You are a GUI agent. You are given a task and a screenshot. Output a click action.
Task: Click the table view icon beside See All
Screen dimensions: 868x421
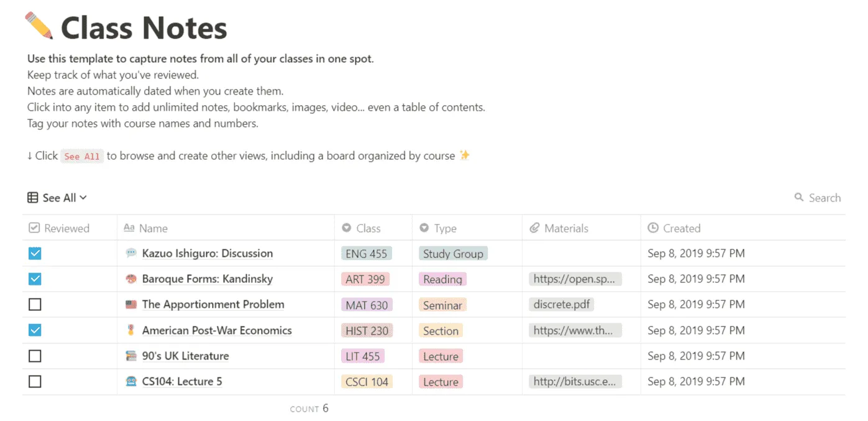point(32,197)
